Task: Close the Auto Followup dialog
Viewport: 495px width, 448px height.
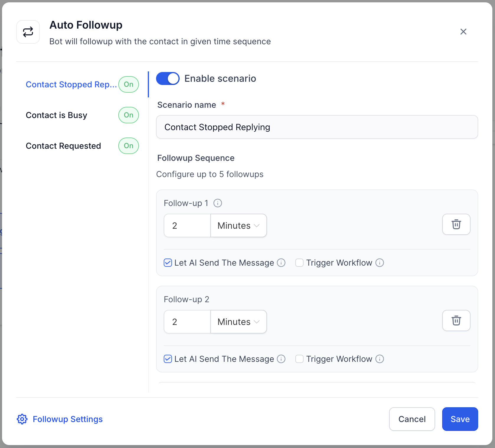Action: [463, 32]
